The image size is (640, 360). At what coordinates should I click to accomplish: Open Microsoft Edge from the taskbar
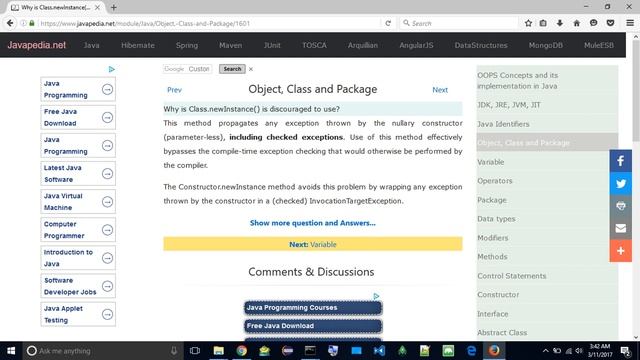click(x=471, y=351)
